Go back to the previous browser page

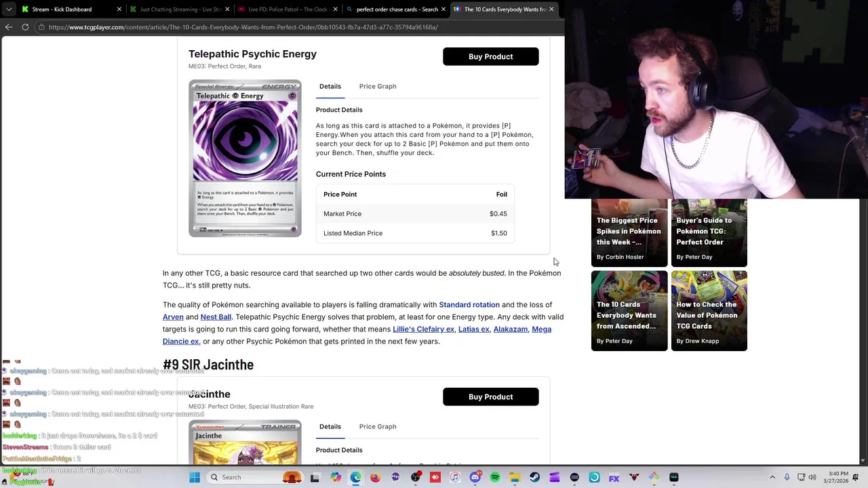[8, 27]
